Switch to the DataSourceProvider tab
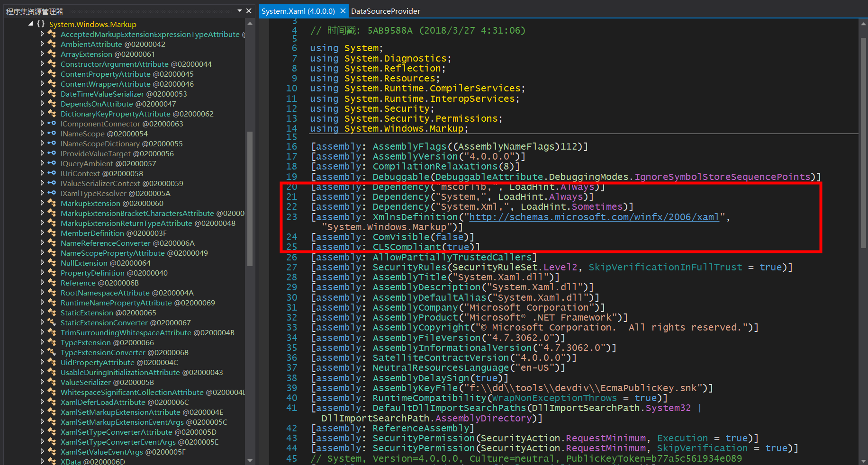 pos(386,11)
